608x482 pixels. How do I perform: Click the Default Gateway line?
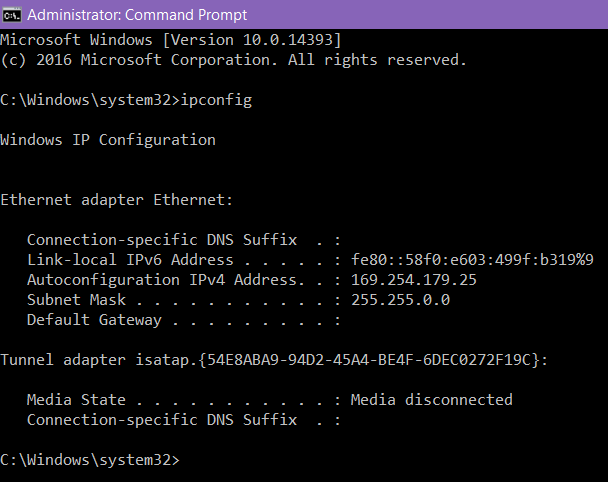click(x=184, y=320)
